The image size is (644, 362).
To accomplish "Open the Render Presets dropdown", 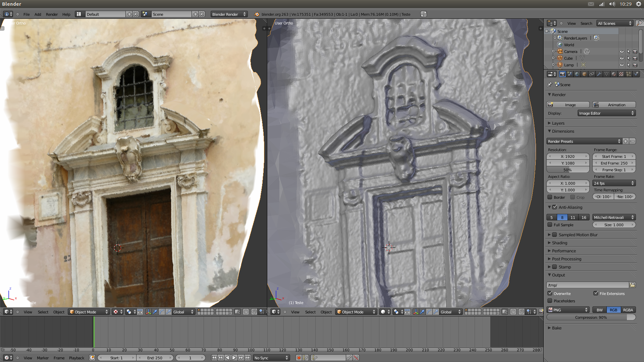I will click(584, 141).
